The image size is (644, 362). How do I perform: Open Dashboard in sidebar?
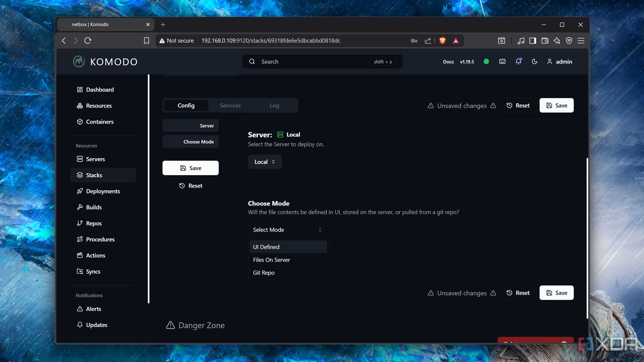click(x=103, y=89)
